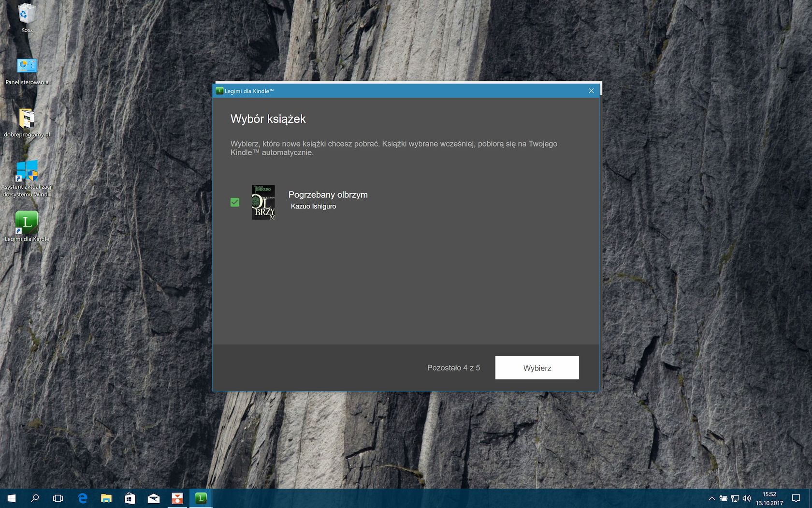The image size is (812, 508).
Task: Click the Legimi app taskbar button
Action: click(x=201, y=498)
